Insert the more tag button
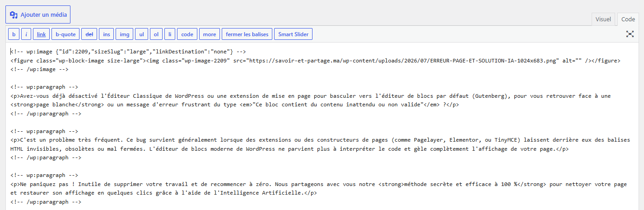644x210 pixels. (x=209, y=34)
